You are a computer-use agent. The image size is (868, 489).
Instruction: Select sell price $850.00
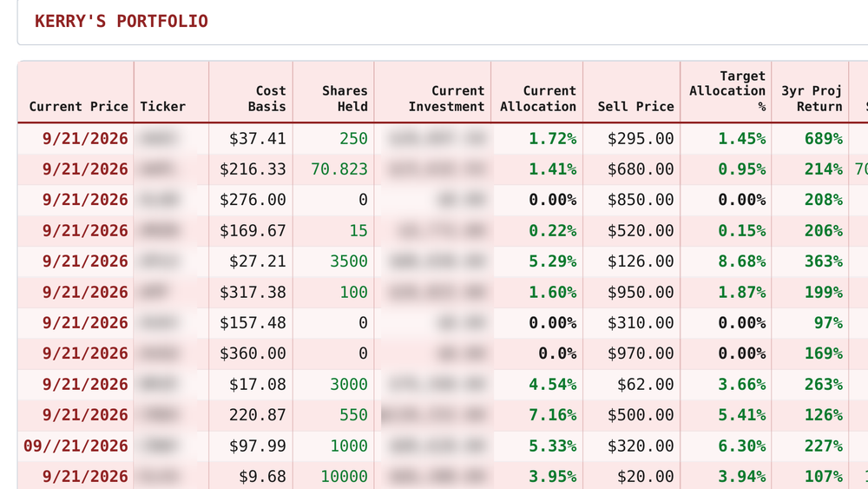point(641,200)
